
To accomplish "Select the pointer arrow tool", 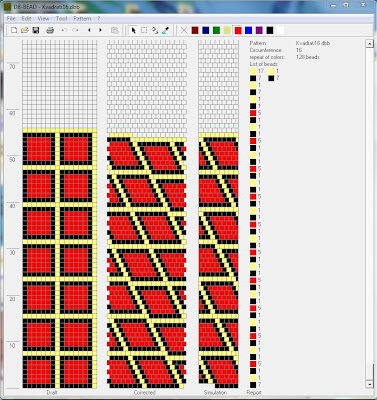I will pyautogui.click(x=133, y=30).
